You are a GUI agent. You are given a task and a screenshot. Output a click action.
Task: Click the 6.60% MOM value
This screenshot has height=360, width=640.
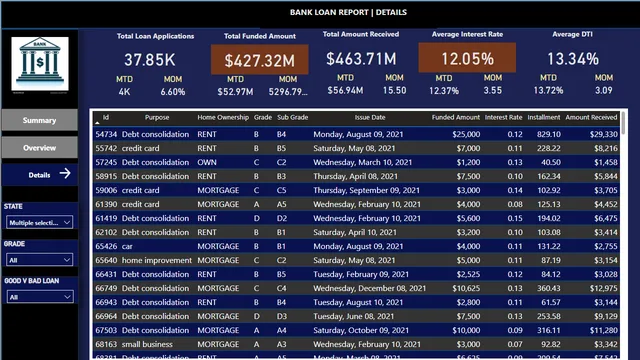click(173, 92)
